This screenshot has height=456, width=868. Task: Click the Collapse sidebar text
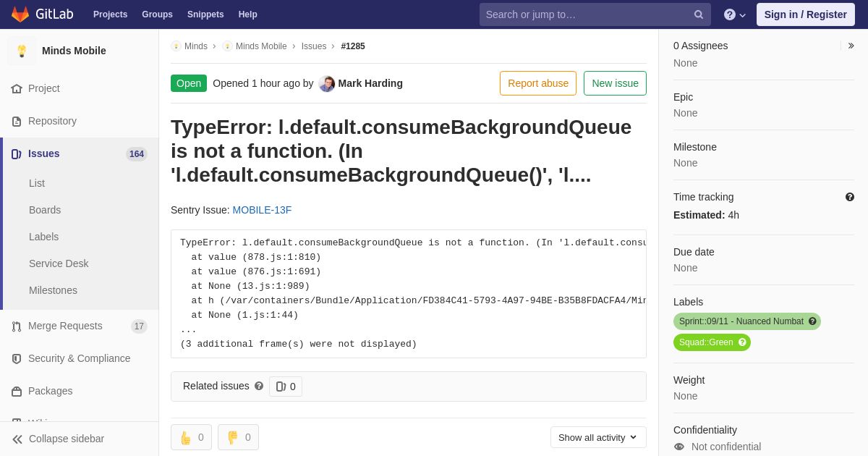[x=67, y=439]
